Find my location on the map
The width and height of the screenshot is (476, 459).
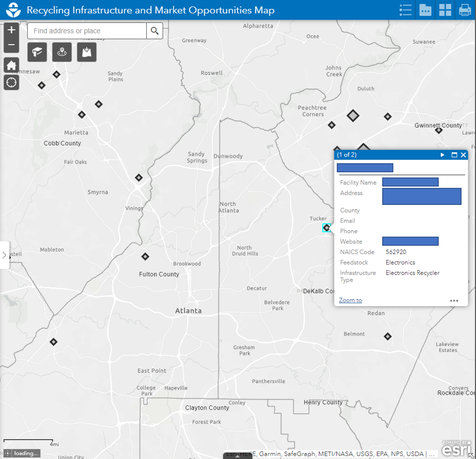[x=11, y=83]
